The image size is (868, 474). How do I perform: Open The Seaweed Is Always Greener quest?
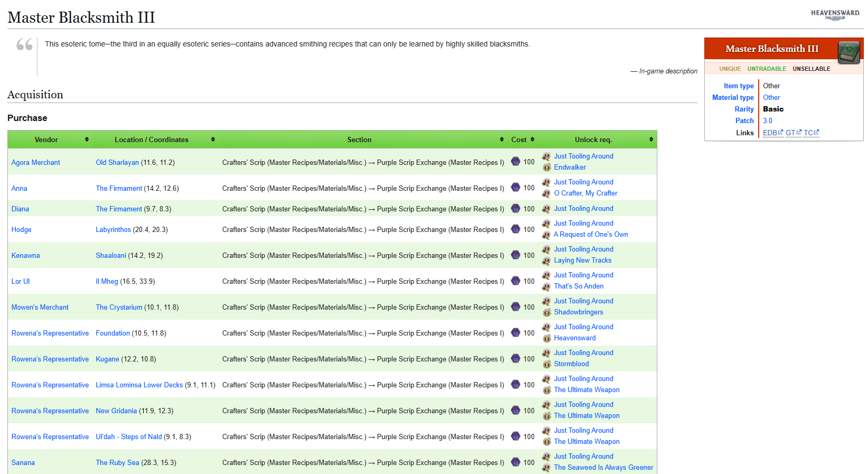(x=603, y=467)
